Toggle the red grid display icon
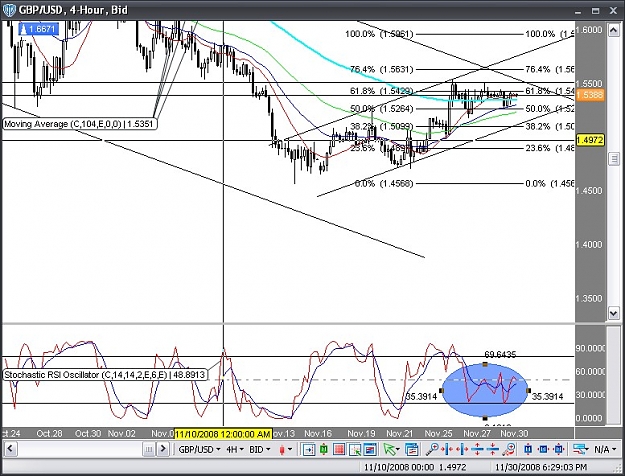 339,449
